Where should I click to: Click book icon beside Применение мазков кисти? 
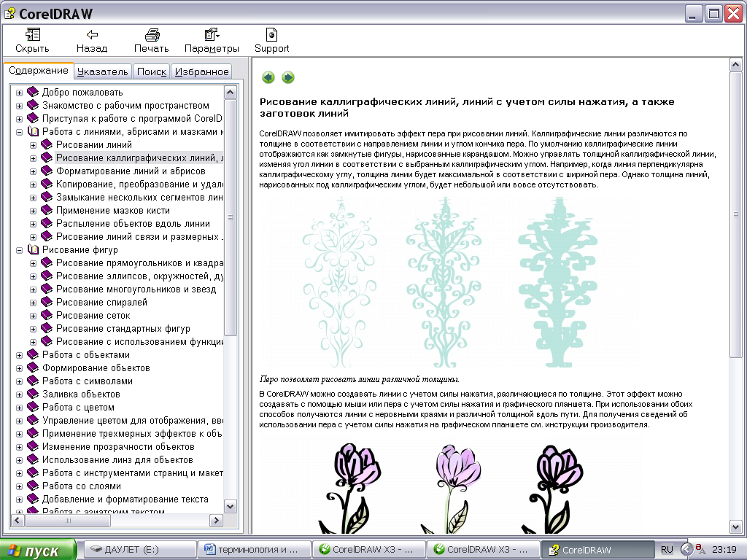(x=47, y=211)
